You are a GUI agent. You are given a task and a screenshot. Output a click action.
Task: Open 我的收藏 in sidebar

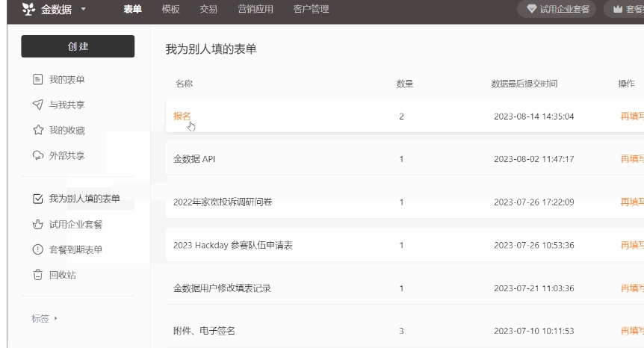(x=66, y=131)
